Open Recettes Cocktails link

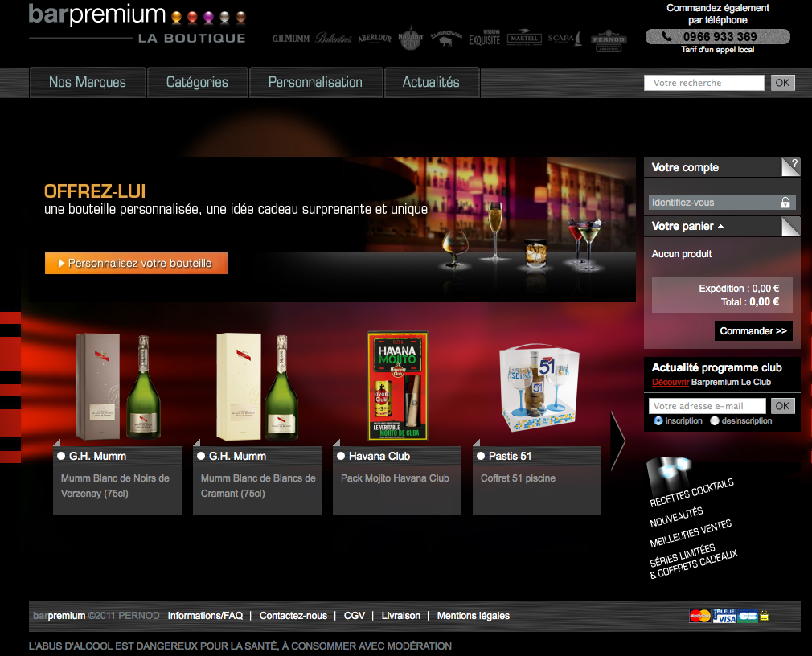[692, 492]
